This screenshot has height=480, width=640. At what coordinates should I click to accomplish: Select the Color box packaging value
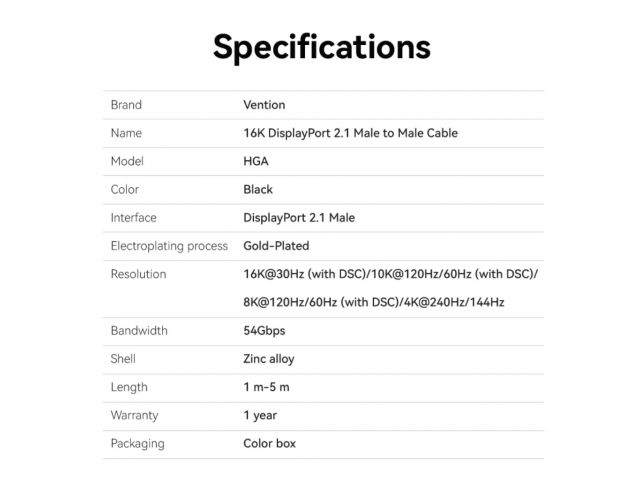click(x=269, y=443)
